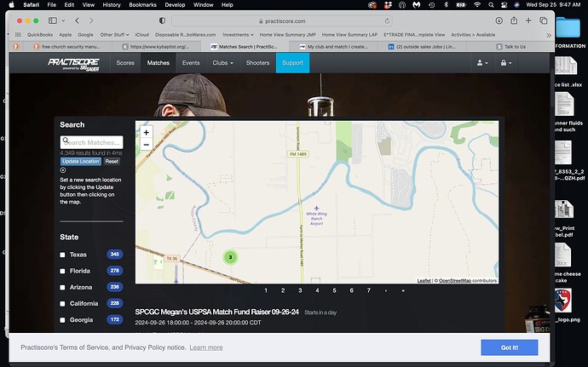
Task: Open SPCGC Megan's USPSA Match Fund Raiser
Action: click(216, 312)
